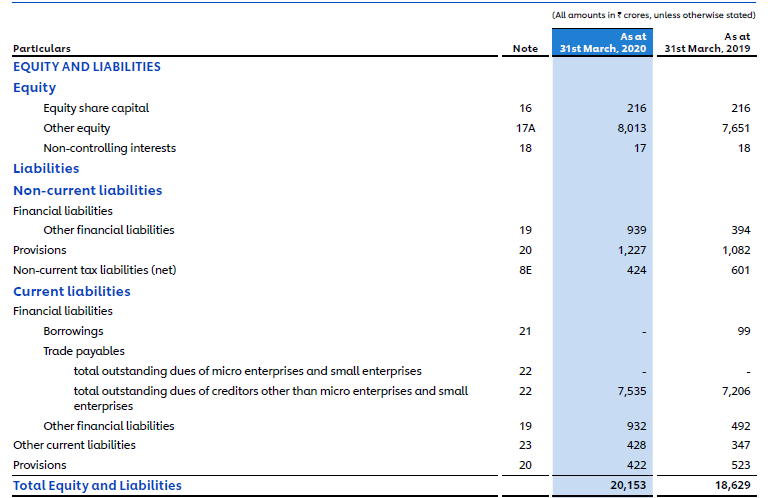The width and height of the screenshot is (770, 498).
Task: Open note 17A for Other equity
Action: (x=526, y=128)
